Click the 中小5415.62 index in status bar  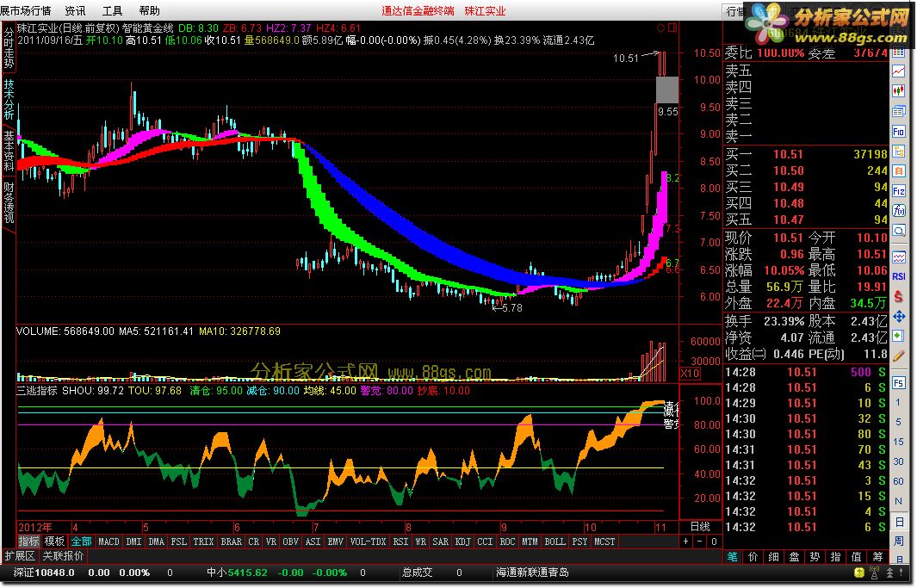238,573
